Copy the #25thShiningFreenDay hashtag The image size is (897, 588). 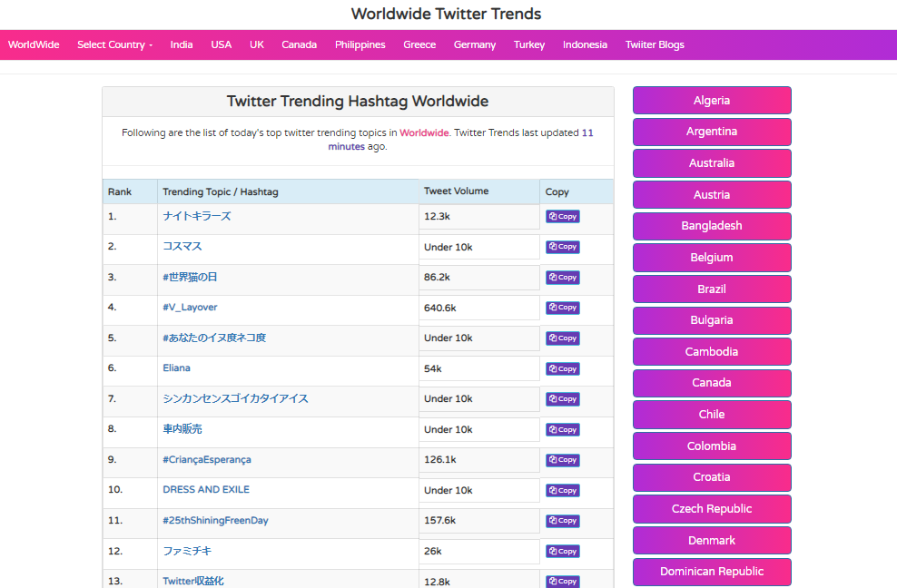point(562,521)
